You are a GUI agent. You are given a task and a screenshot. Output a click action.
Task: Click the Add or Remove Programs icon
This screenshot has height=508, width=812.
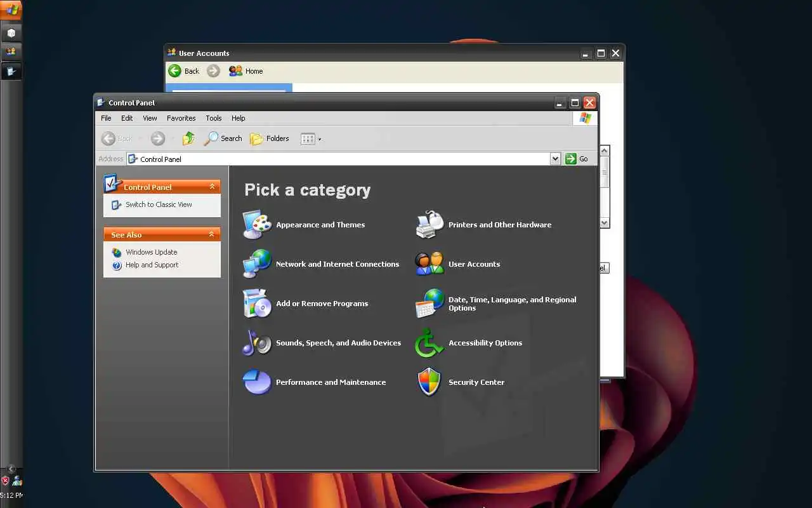pyautogui.click(x=257, y=303)
